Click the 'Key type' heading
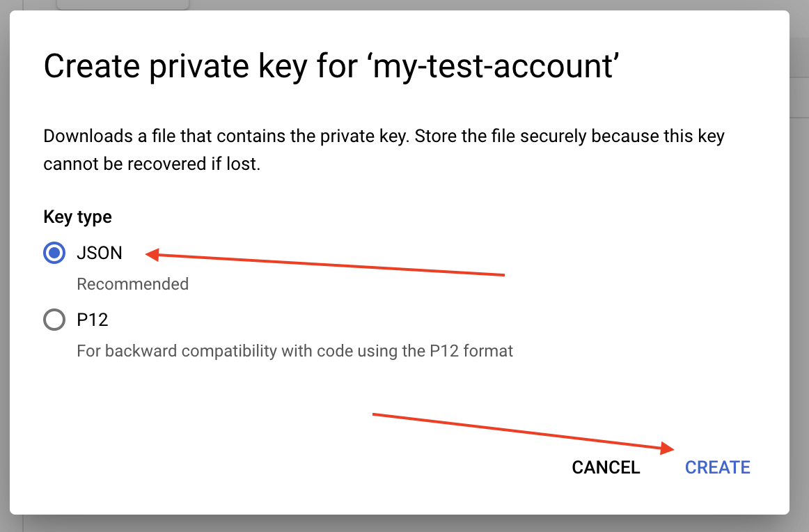809x532 pixels. click(77, 217)
